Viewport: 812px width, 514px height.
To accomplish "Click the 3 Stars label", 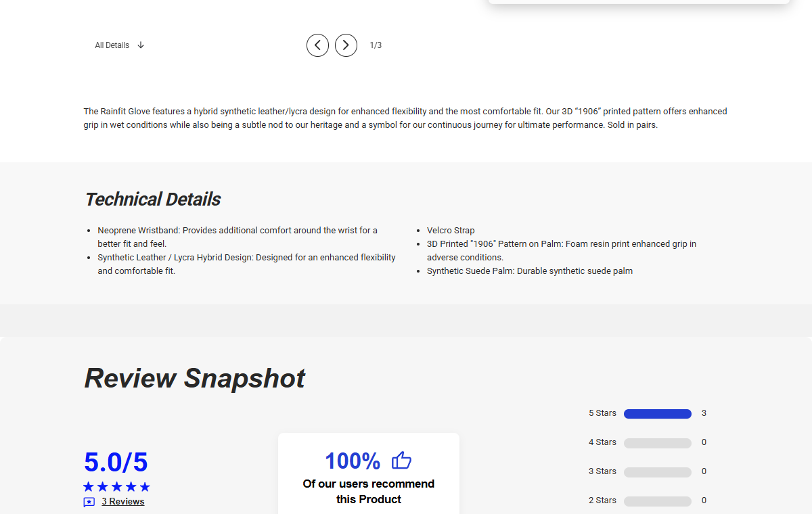I will (602, 471).
